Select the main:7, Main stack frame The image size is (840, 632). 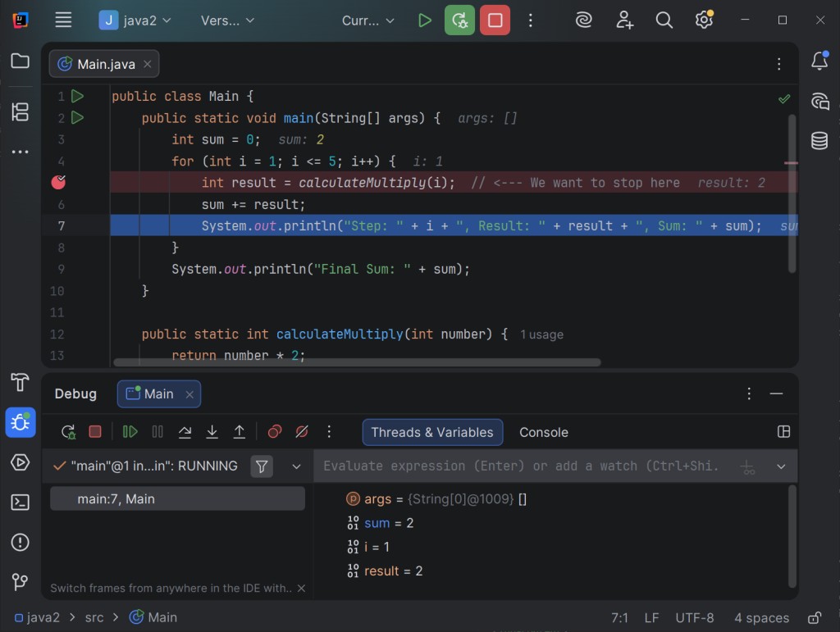tap(177, 498)
